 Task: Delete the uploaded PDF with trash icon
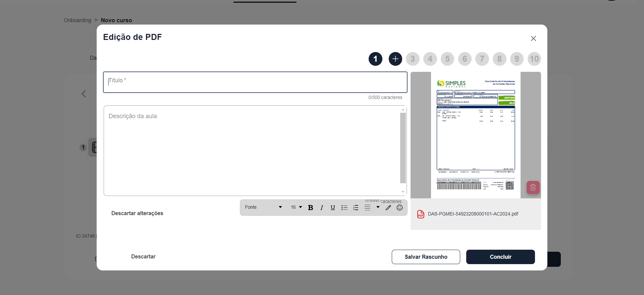(x=533, y=188)
